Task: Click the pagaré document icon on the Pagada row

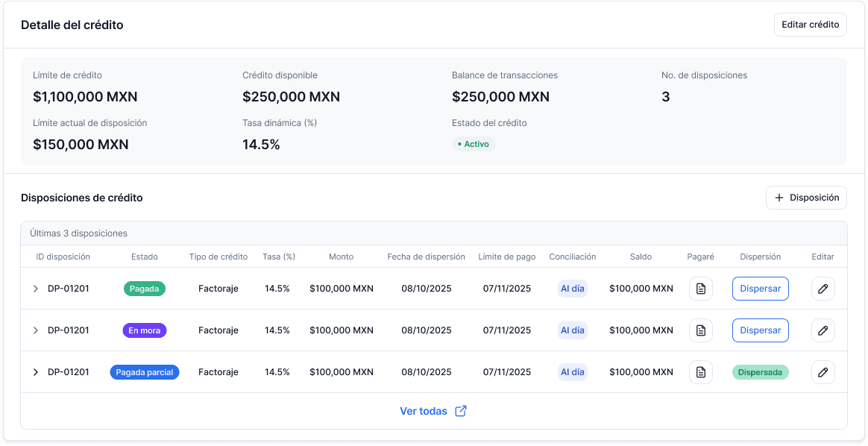Action: [700, 289]
